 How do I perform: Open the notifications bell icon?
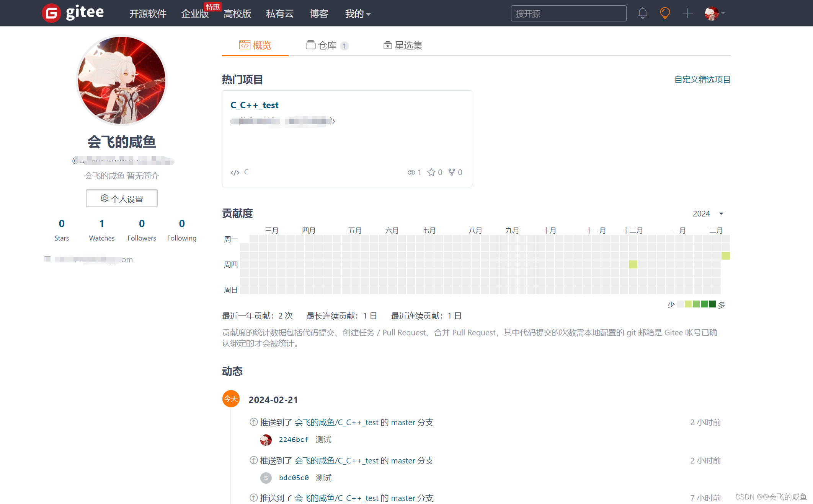click(642, 13)
